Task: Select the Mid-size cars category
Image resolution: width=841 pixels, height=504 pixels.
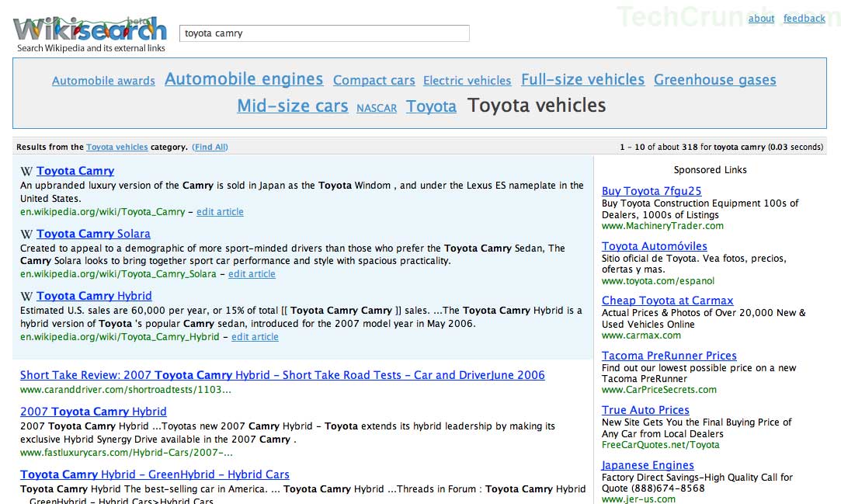Action: click(x=293, y=106)
